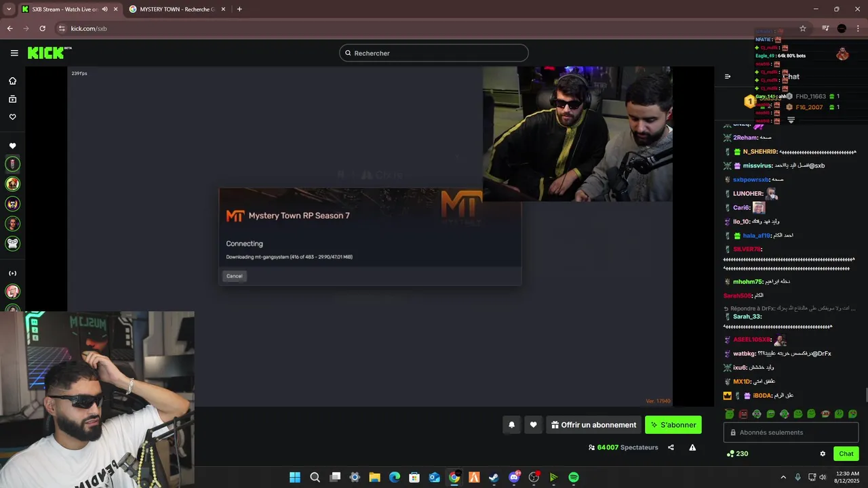Click the Abonnés seulements chat input
This screenshot has width=868, height=488.
pos(791,432)
